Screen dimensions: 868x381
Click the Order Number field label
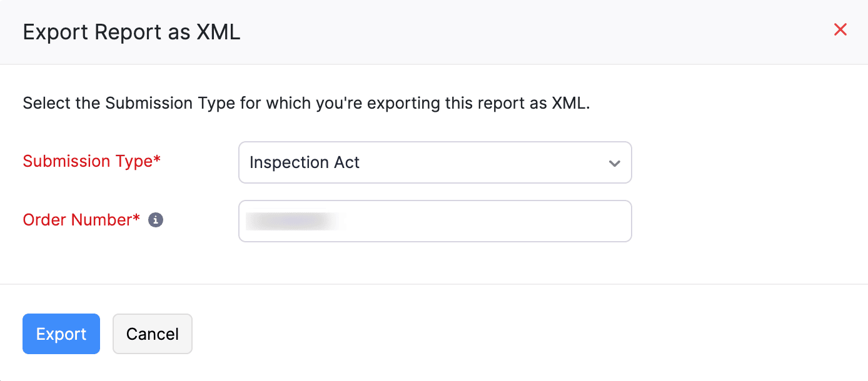(x=81, y=219)
